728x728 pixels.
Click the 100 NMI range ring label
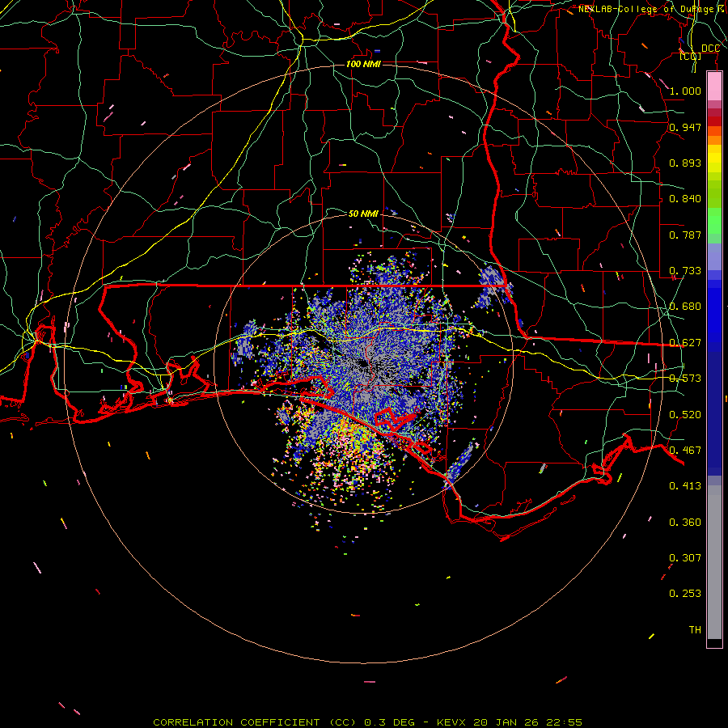(363, 64)
